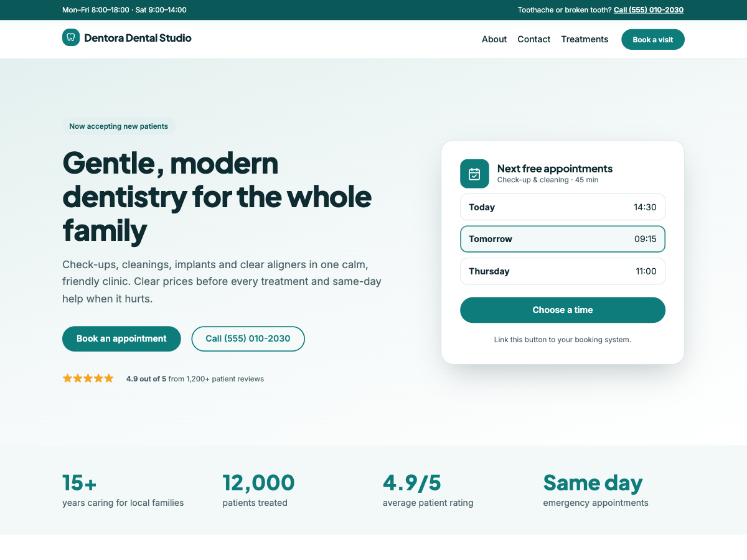The height and width of the screenshot is (560, 747).
Task: Click the Book a visit button
Action: [x=653, y=39]
